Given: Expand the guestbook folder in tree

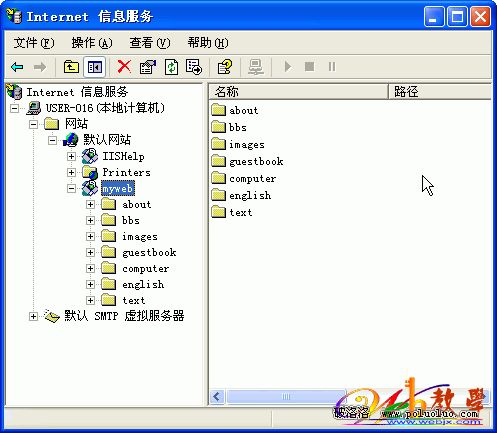Looking at the screenshot, I should click(90, 252).
